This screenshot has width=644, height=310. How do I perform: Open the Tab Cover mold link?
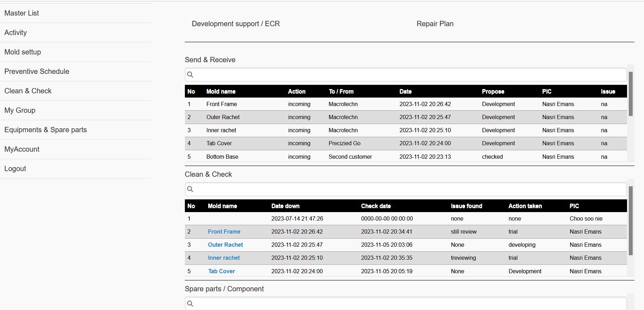tap(221, 271)
